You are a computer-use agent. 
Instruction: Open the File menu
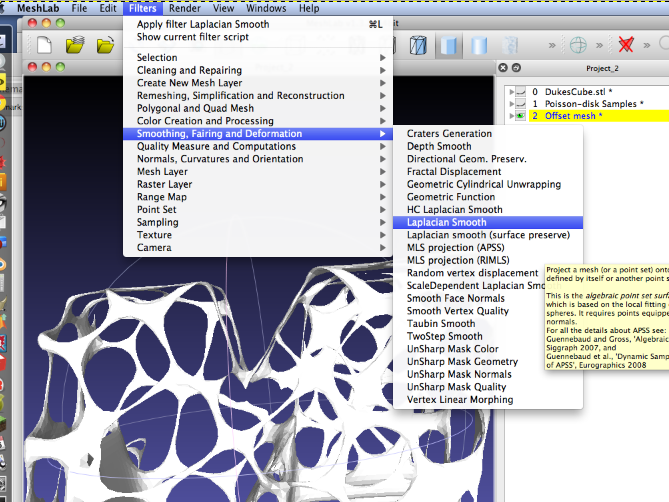pyautogui.click(x=79, y=8)
